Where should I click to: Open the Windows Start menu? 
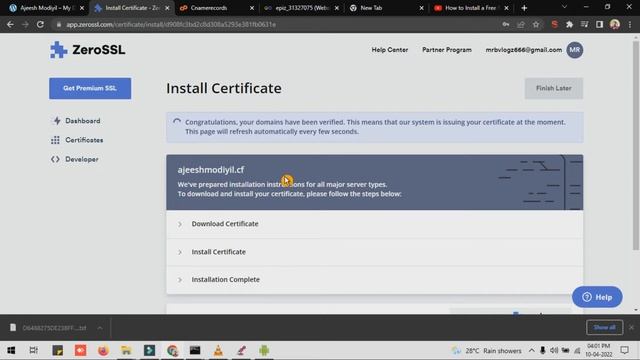tap(11, 350)
